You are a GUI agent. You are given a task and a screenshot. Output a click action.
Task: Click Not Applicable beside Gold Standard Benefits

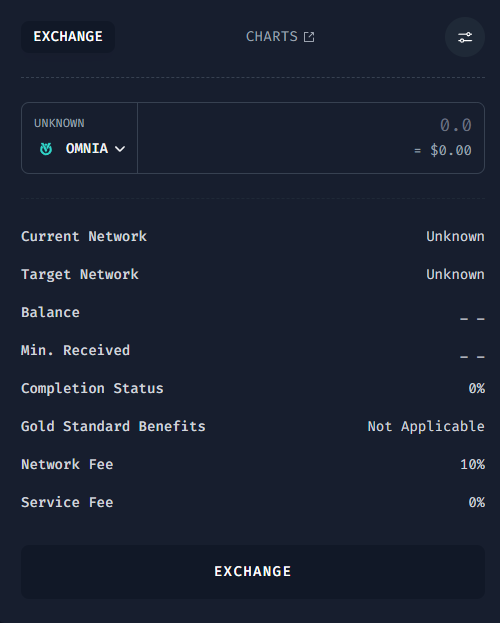coord(426,426)
